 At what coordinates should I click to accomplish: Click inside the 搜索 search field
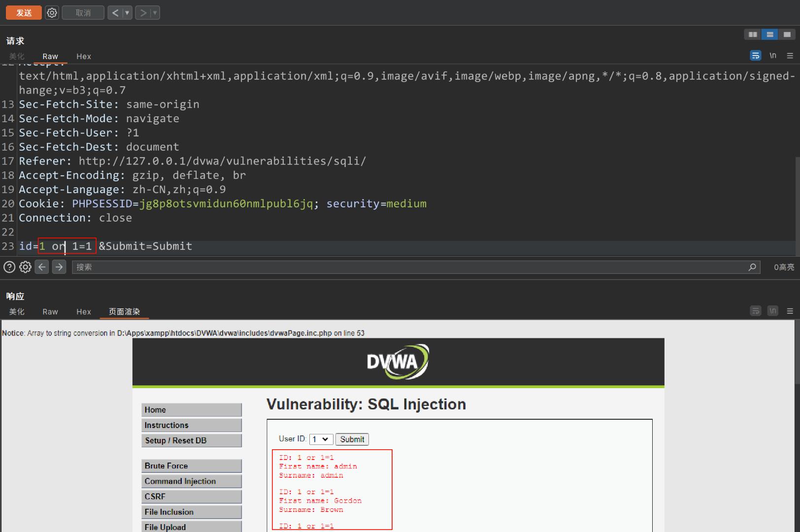coord(197,267)
